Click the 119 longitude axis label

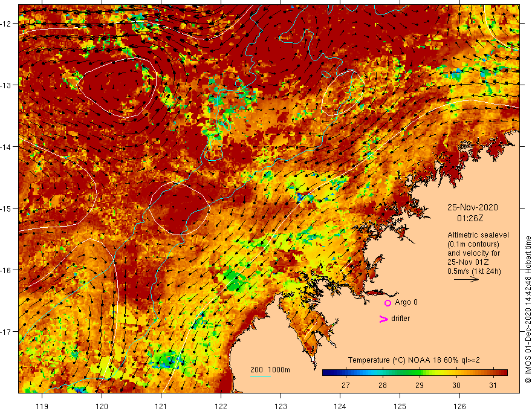coord(42,406)
